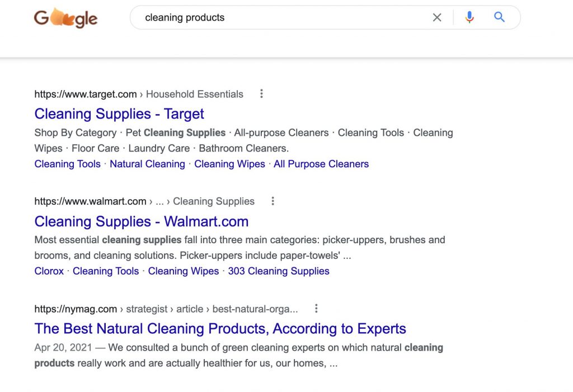
Task: Clear the search box with X icon
Action: coord(437,17)
